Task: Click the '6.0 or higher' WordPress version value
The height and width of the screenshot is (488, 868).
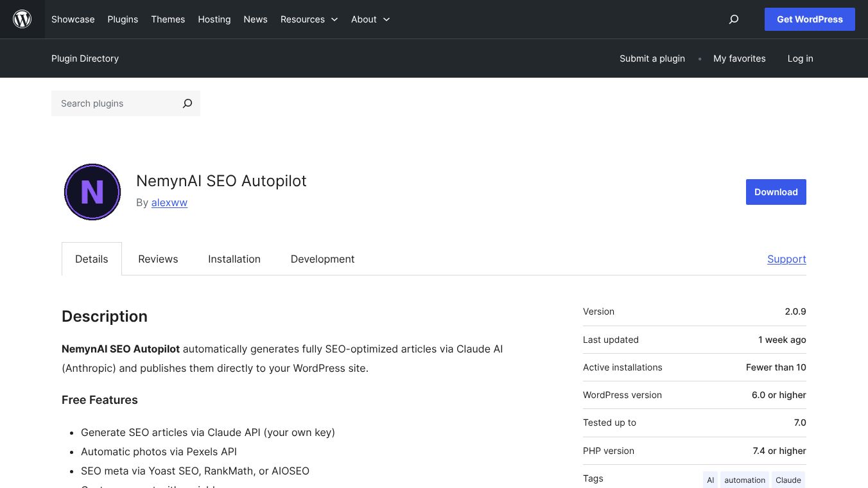Action: coord(779,395)
